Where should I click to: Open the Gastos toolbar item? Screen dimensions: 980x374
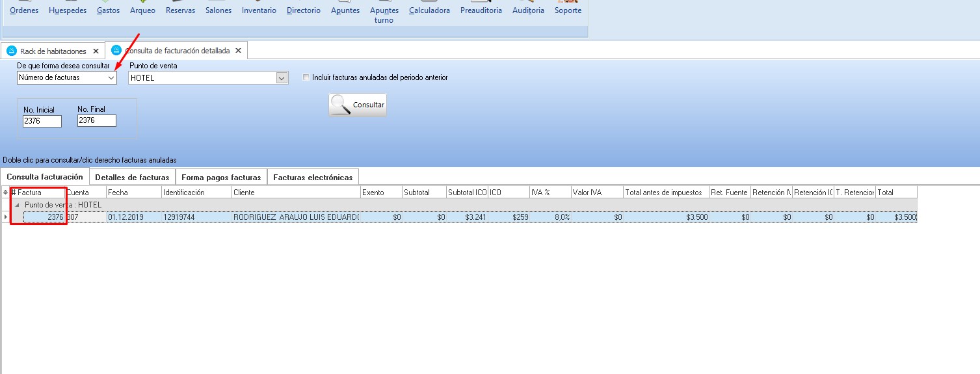point(108,10)
